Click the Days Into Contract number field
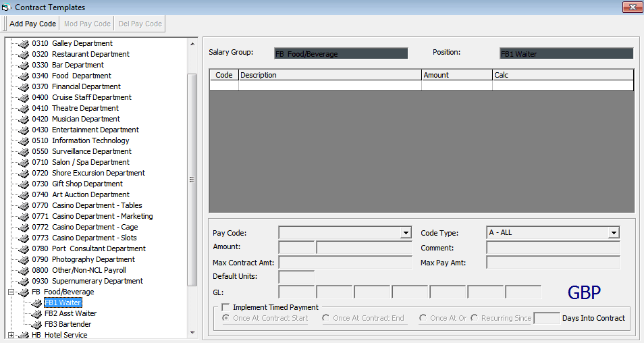This screenshot has height=343, width=644. click(x=547, y=318)
